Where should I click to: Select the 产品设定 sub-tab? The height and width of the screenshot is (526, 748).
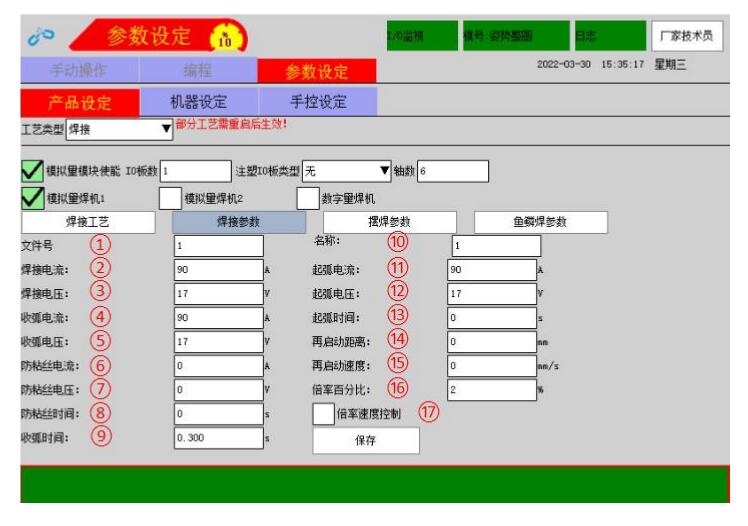[80, 102]
